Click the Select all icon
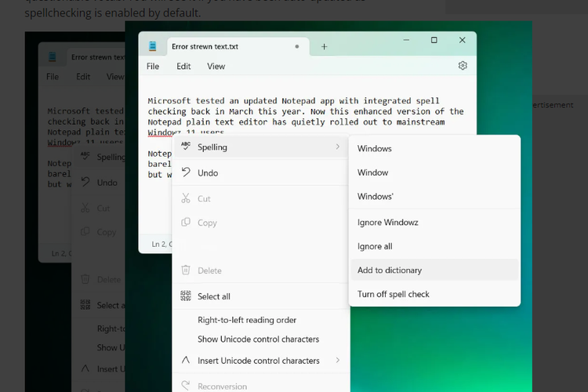This screenshot has height=392, width=588. 186,296
